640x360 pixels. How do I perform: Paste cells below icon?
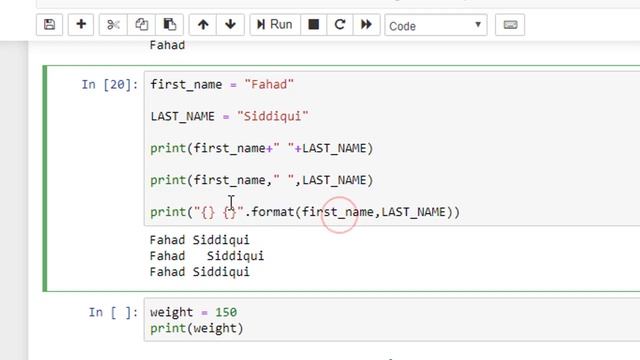pos(169,25)
